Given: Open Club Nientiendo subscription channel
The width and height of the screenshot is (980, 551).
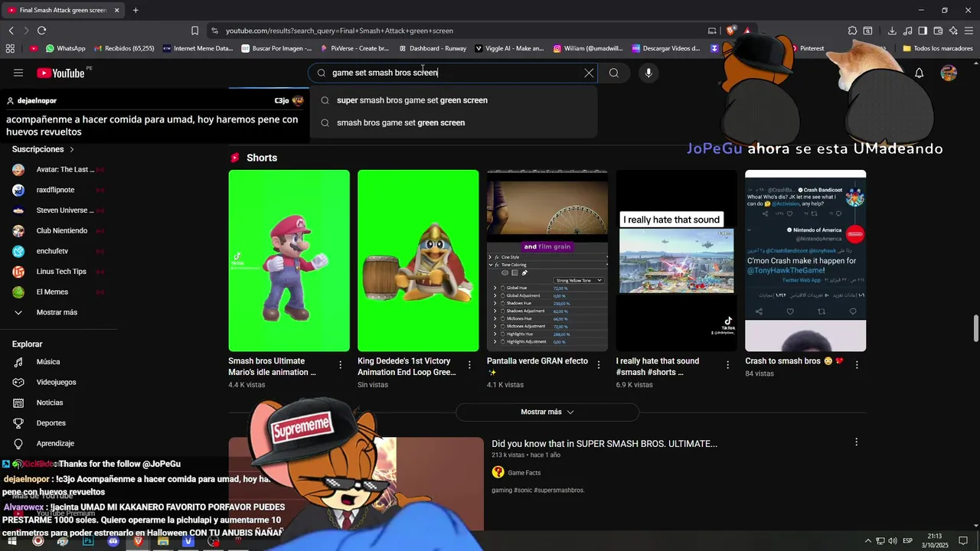Looking at the screenshot, I should click(x=58, y=230).
